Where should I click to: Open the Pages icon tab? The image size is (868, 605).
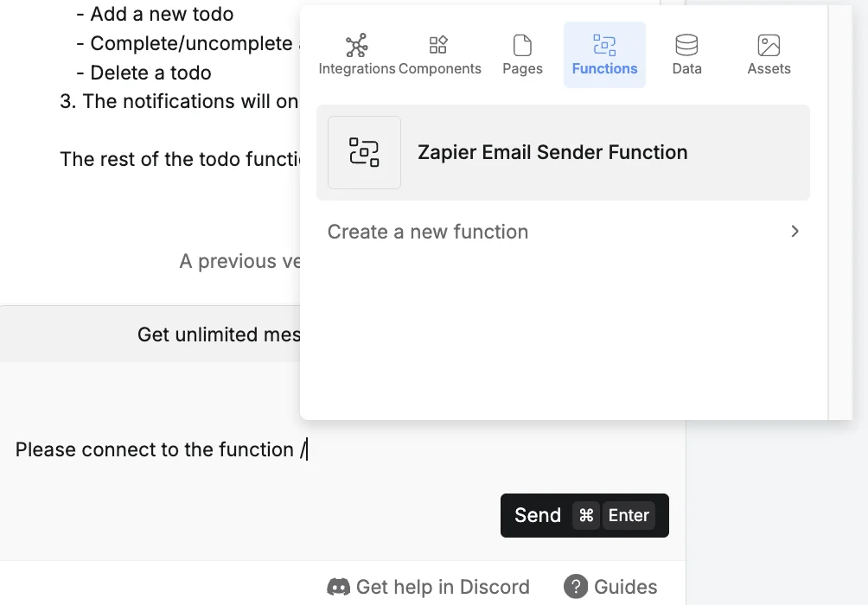pos(522,46)
